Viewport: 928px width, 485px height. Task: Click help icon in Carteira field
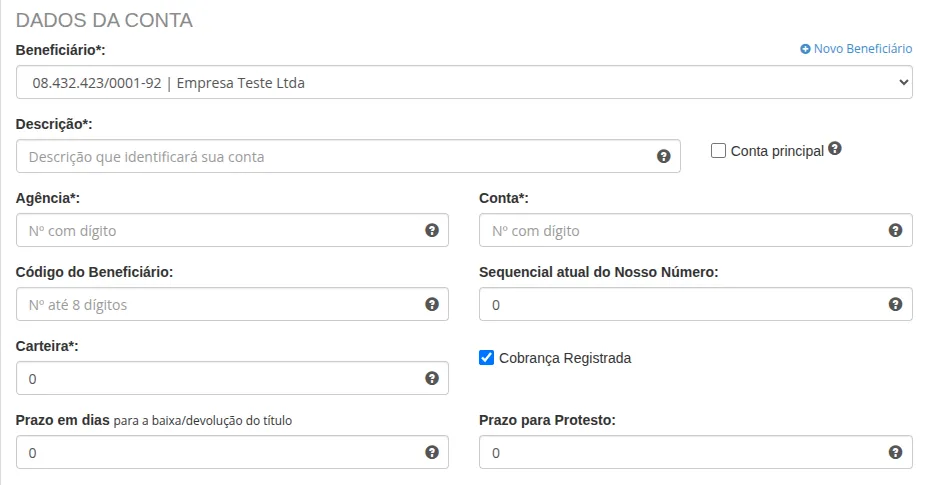pyautogui.click(x=432, y=378)
